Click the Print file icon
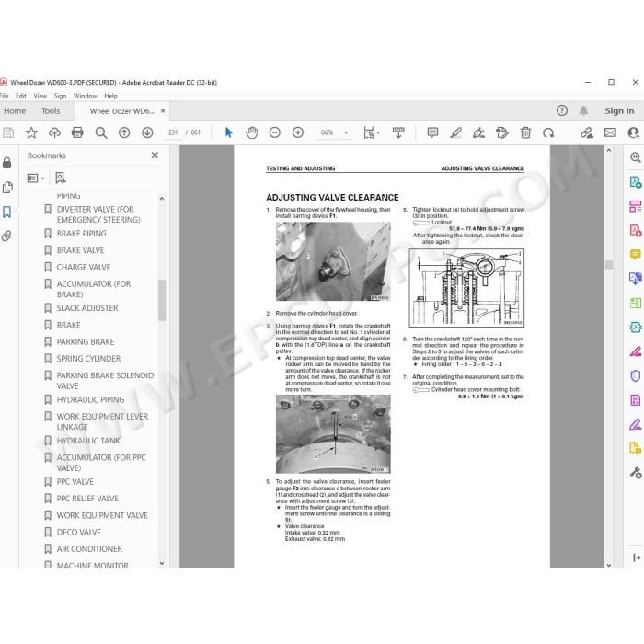The width and height of the screenshot is (644, 644). [77, 132]
